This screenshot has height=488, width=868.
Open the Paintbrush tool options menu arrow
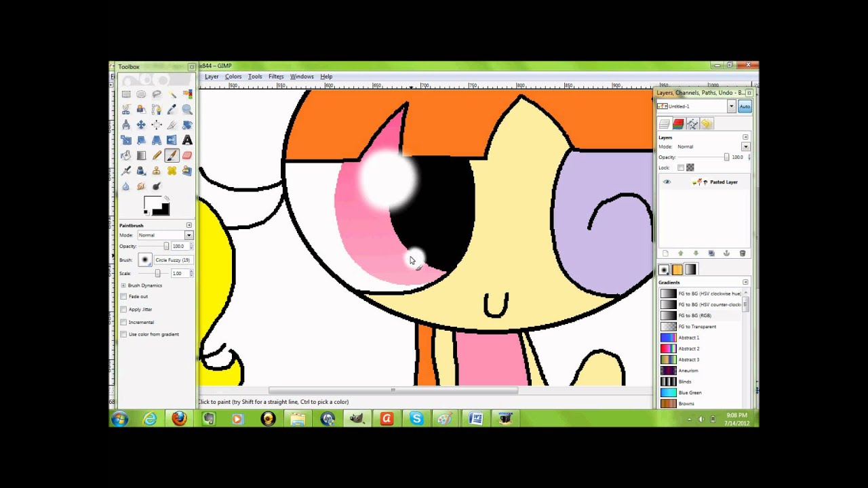tap(189, 225)
